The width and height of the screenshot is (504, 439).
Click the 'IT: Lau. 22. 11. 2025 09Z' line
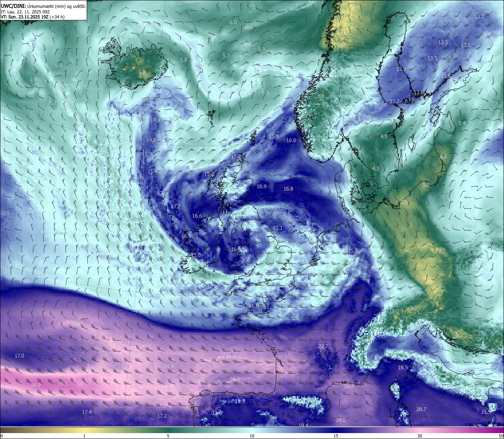(25, 12)
